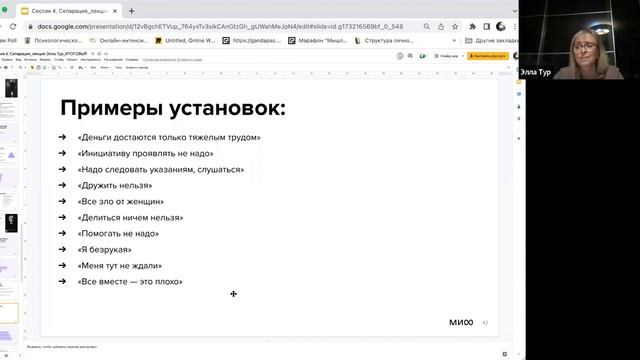The width and height of the screenshot is (640, 360).
Task: Open Contacts in the side panel
Action: coord(519,107)
